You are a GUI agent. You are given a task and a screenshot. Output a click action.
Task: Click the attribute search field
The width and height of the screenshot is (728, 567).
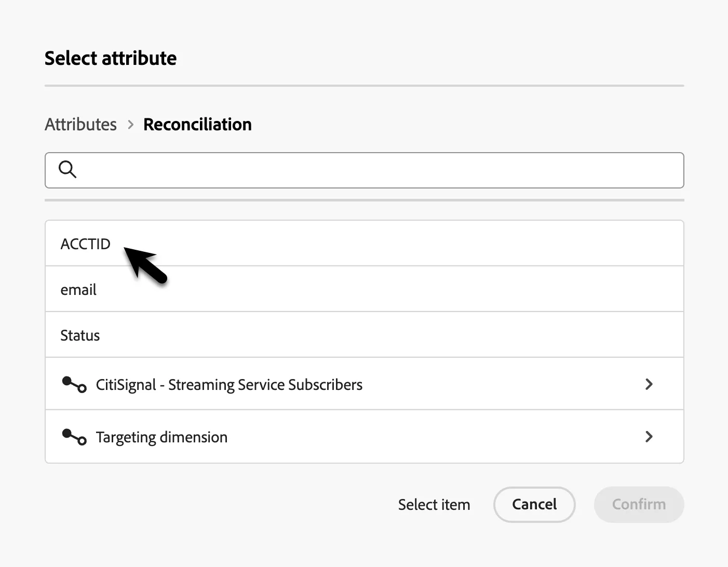365,170
